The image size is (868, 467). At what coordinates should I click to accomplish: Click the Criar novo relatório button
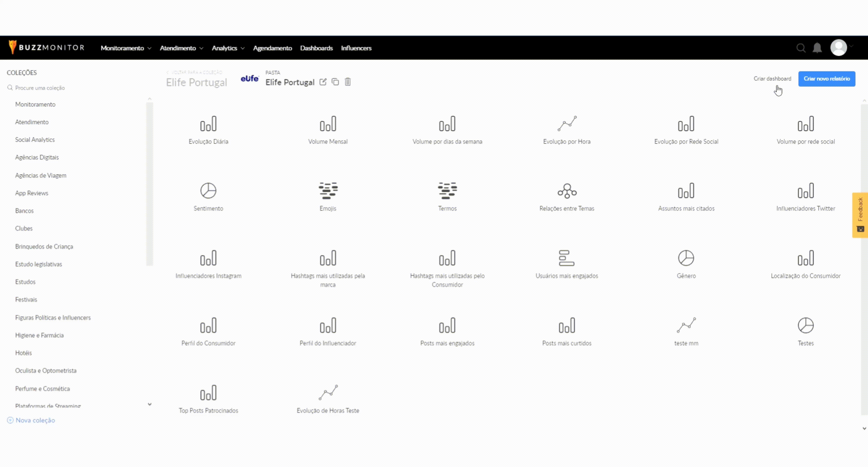(x=827, y=79)
